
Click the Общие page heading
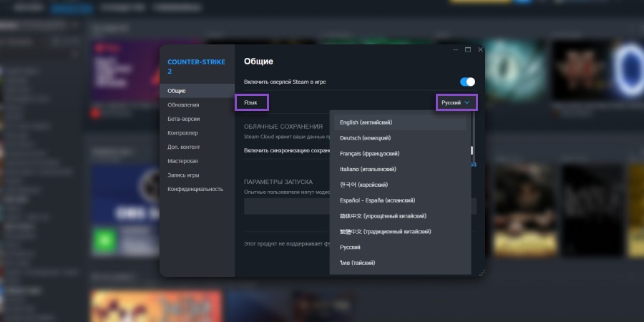(258, 62)
